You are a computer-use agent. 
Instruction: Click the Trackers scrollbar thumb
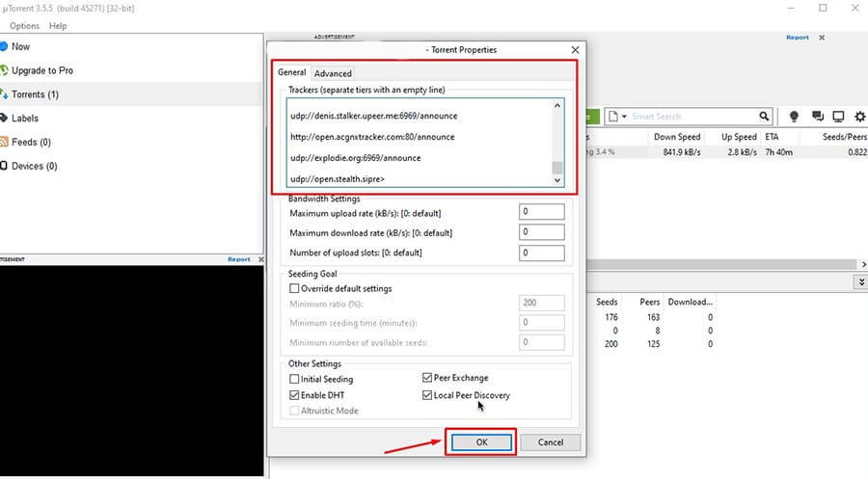[x=557, y=168]
